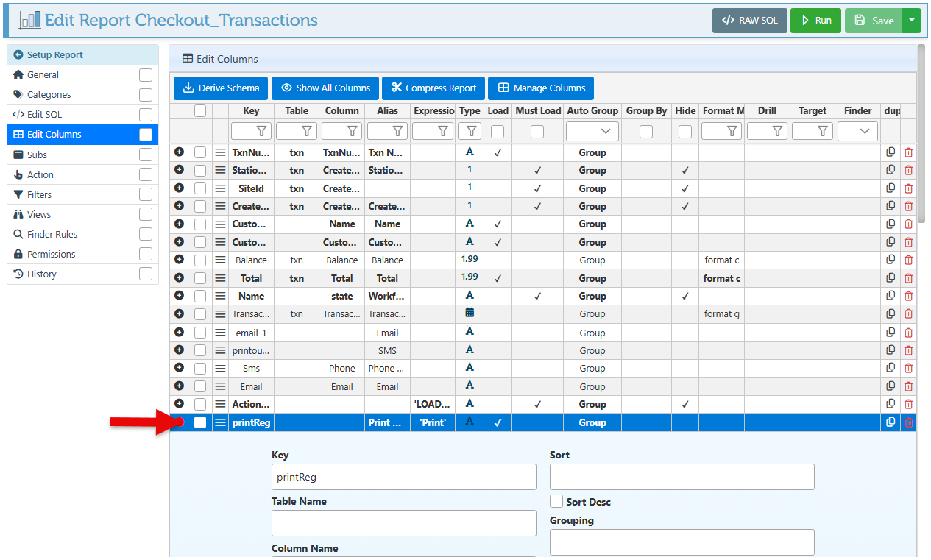Toggle the Must Load filter checkbox

click(537, 132)
